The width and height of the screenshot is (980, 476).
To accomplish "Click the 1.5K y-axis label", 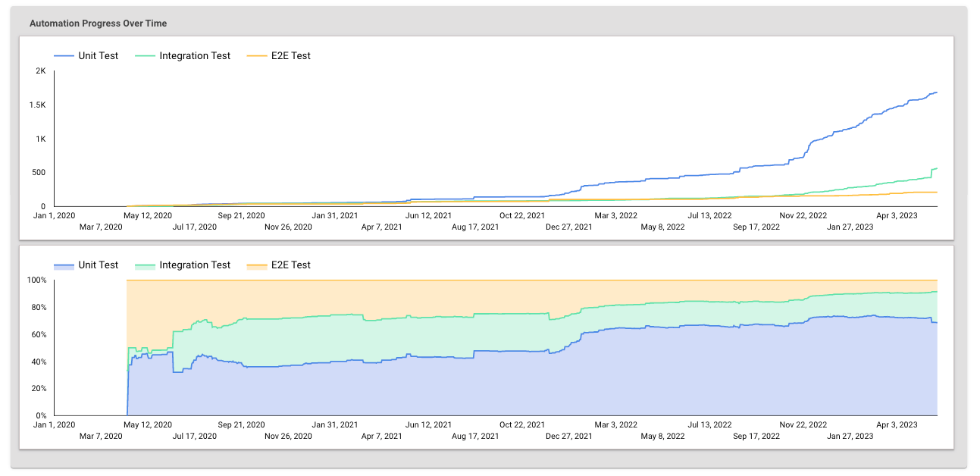I will point(37,105).
